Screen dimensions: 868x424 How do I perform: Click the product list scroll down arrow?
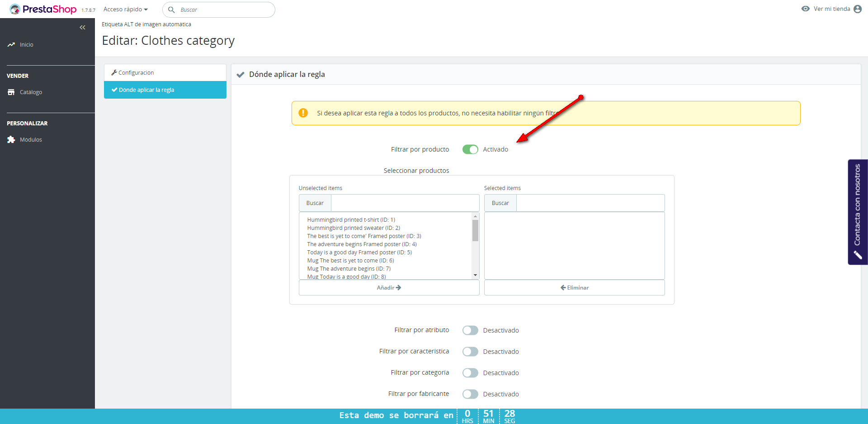[475, 275]
